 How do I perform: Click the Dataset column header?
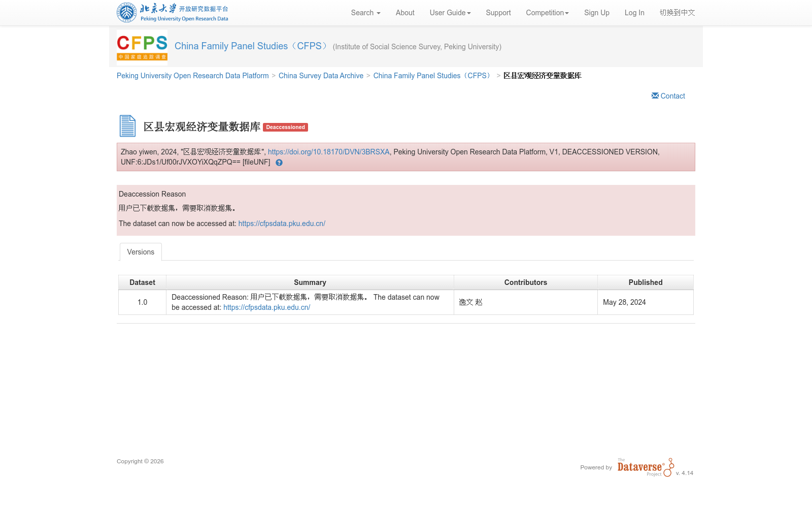tap(142, 282)
